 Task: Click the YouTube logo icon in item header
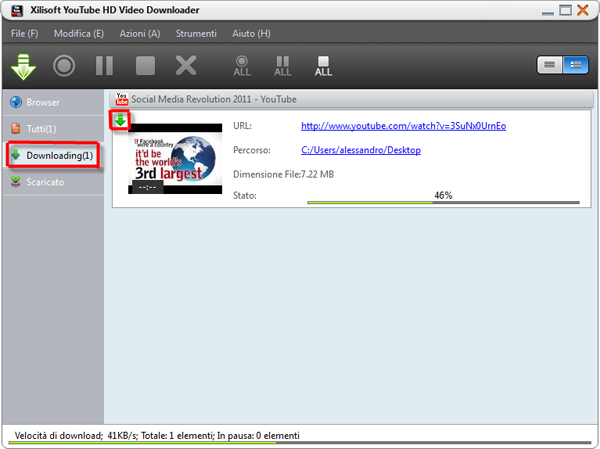[x=122, y=99]
